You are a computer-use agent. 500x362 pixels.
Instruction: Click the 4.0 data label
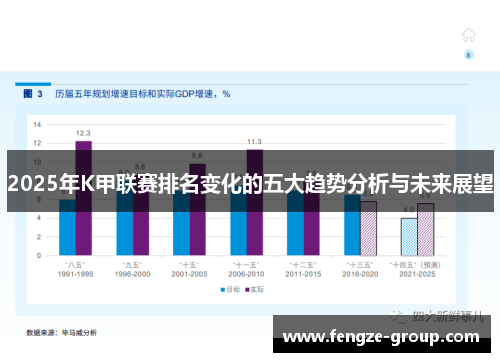[x=409, y=210]
